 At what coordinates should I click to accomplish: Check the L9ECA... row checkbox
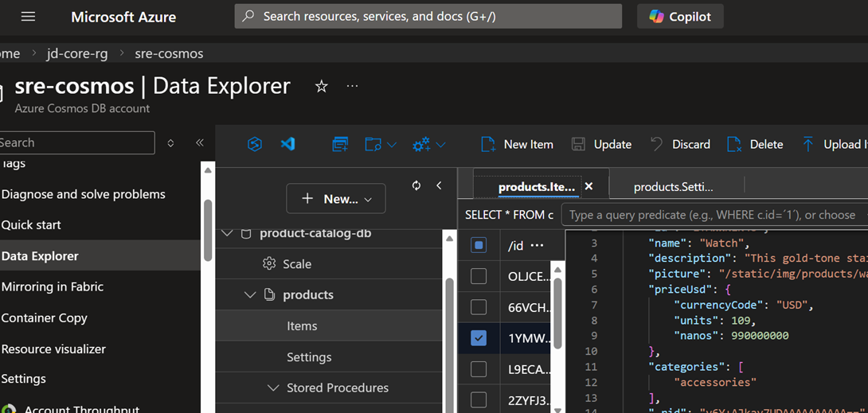[x=479, y=368]
